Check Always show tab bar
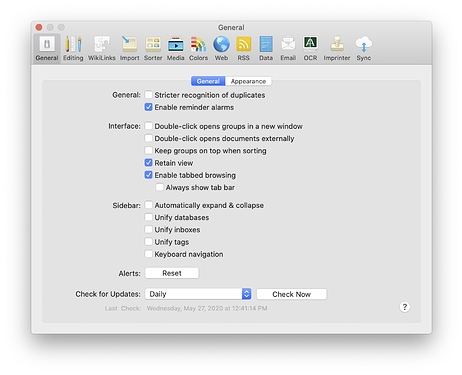This screenshot has height=375, width=462. 160,187
